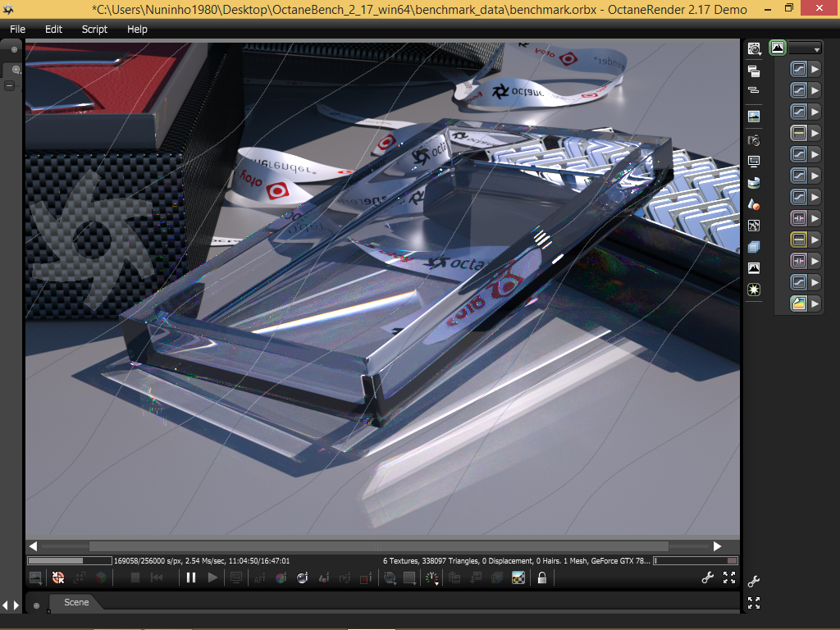Open the Script menu
This screenshot has height=630, width=840.
pyautogui.click(x=94, y=30)
